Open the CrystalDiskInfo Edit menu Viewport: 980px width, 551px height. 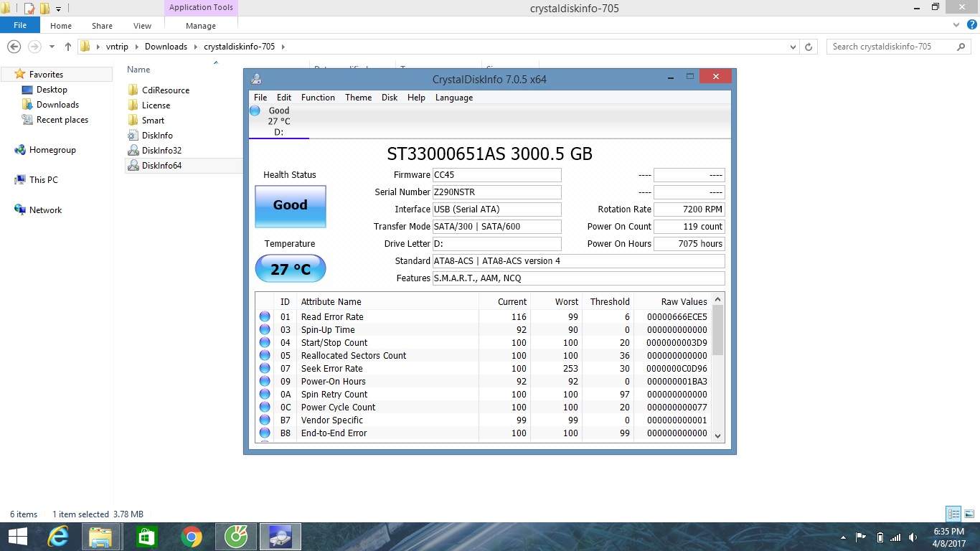(x=284, y=98)
